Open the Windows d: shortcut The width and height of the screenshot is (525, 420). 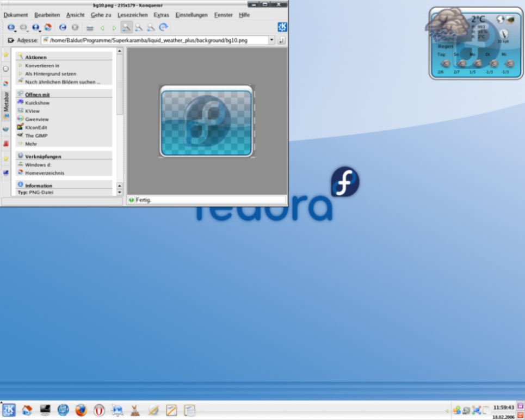pos(38,165)
